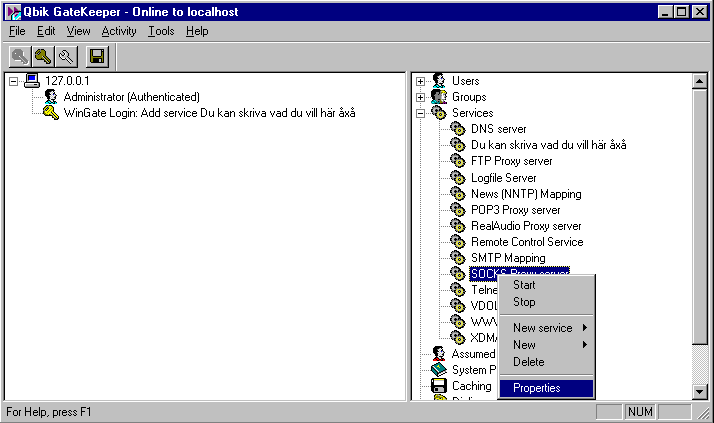Select the News (NNTP) Mapping label

coord(526,194)
